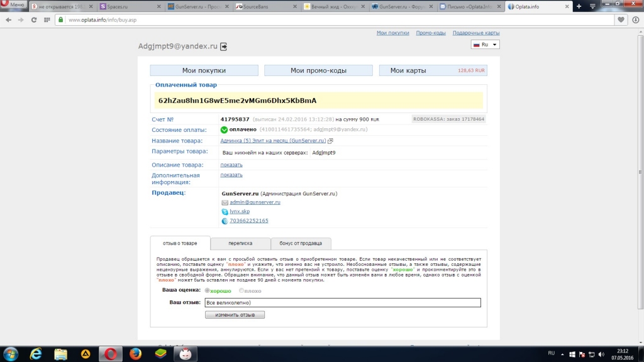Viewport: 644px width, 362px height.
Task: Click the "изменить отзыв" button
Action: 235,314
